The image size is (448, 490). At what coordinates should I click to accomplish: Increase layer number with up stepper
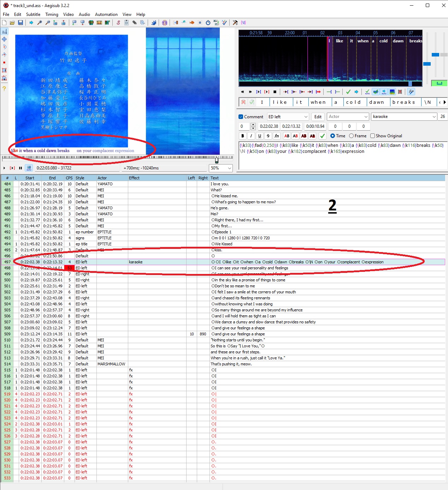click(x=253, y=125)
